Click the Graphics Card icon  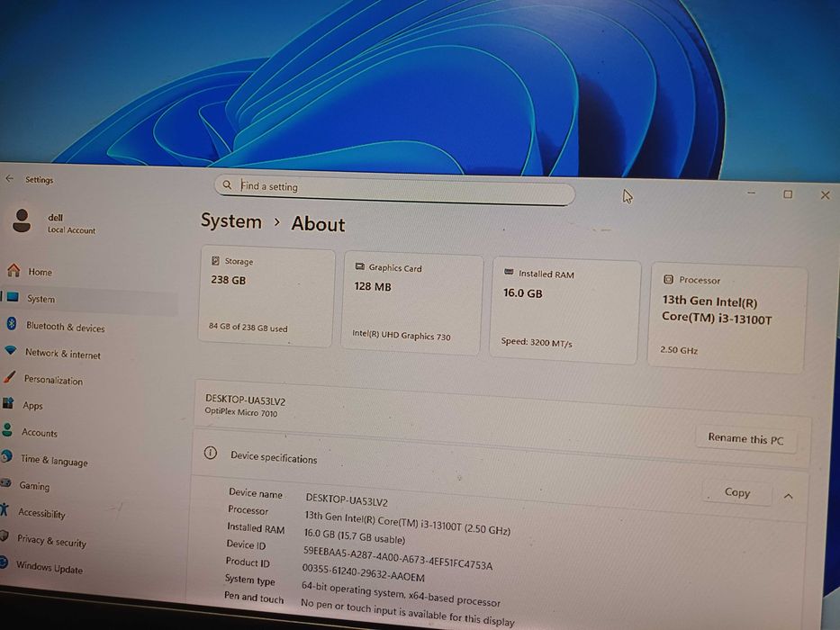pyautogui.click(x=360, y=266)
